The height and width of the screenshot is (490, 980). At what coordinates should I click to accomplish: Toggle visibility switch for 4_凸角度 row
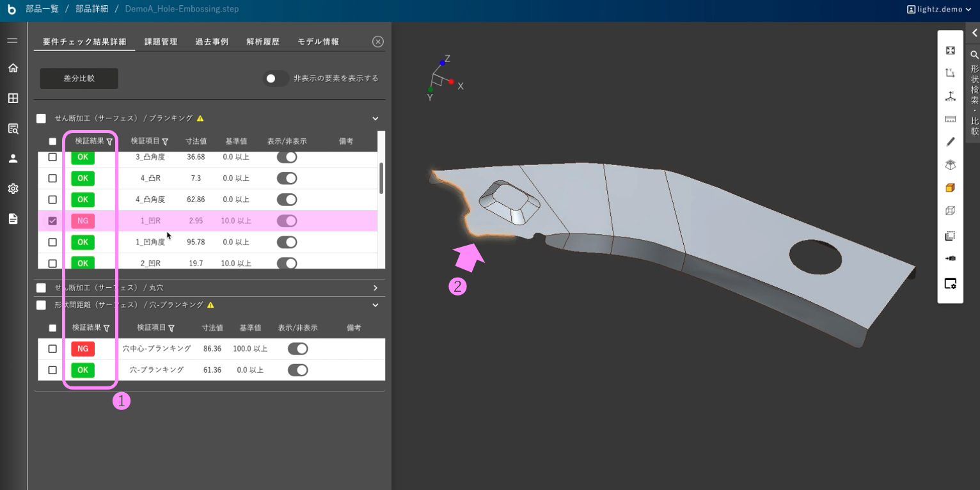point(287,200)
